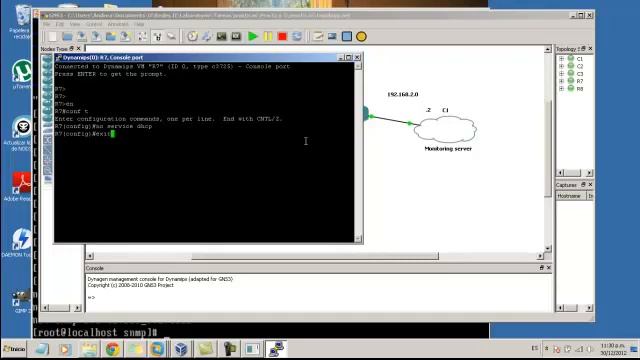Click the R7 console scrollbar down arrow
Screen dimensions: 640x360
pos(358,239)
